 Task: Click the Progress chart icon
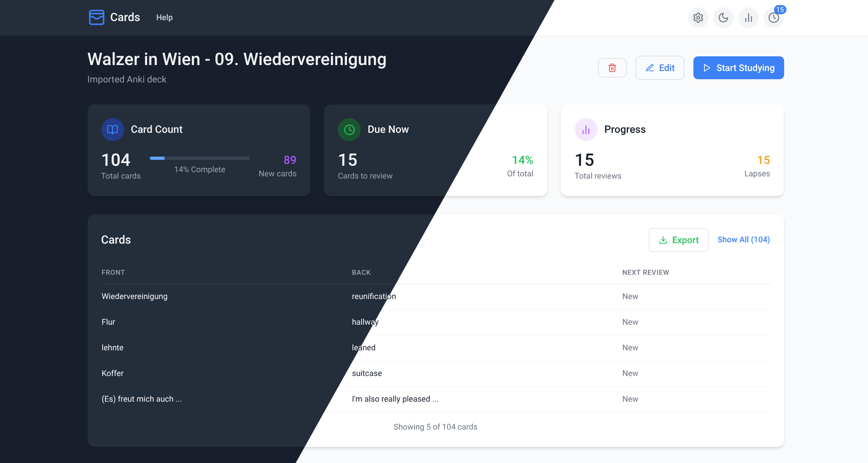[586, 130]
